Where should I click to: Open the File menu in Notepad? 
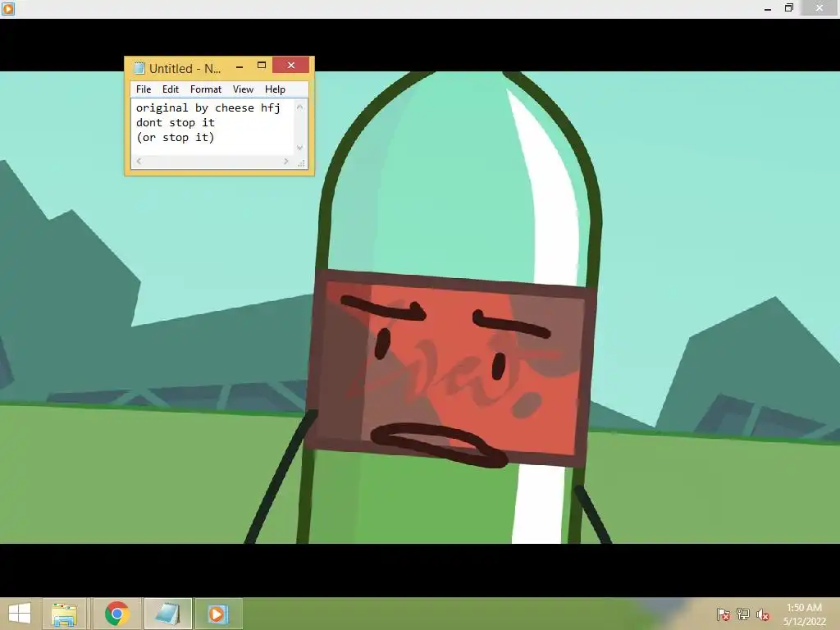coord(143,89)
